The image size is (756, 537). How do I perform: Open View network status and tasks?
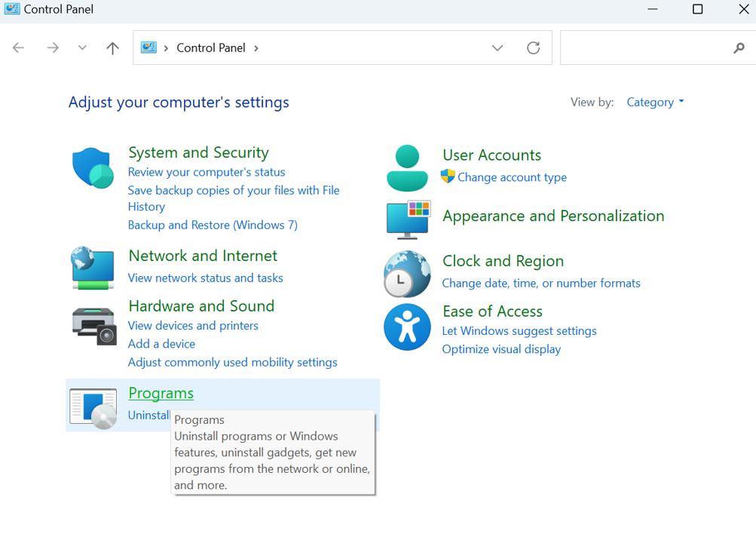pyautogui.click(x=205, y=278)
